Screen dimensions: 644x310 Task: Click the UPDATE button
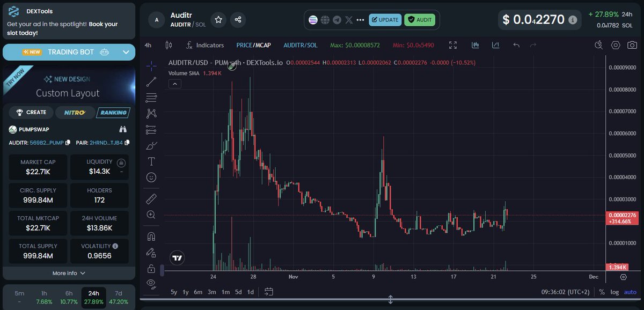pos(385,19)
